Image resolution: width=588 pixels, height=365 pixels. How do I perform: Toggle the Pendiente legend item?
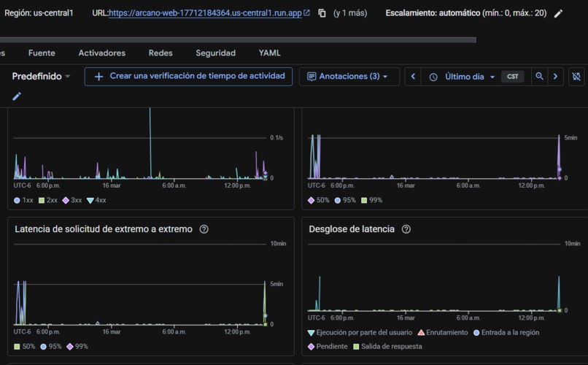click(x=328, y=347)
